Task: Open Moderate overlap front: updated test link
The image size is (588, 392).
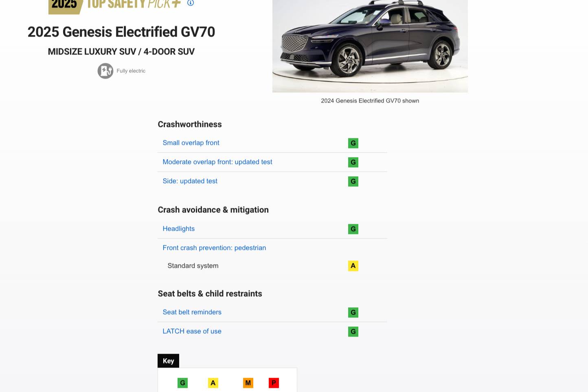Action: [217, 162]
